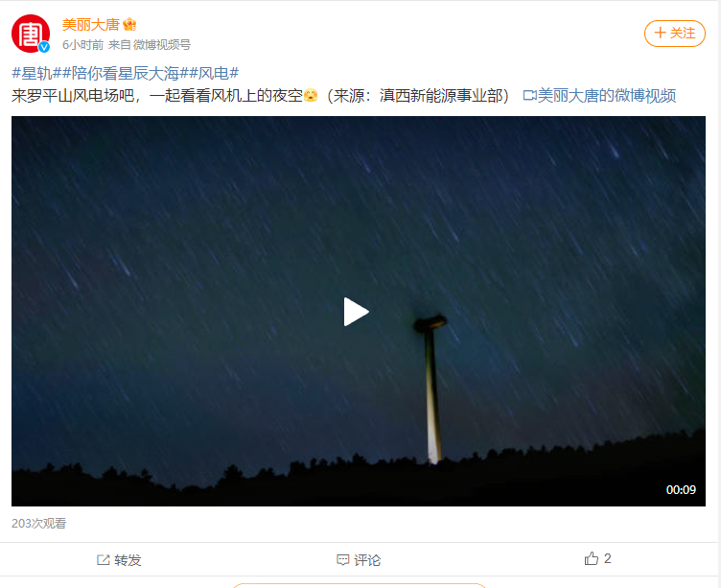Click the like count number 2
This screenshot has height=588, width=721.
(x=607, y=558)
